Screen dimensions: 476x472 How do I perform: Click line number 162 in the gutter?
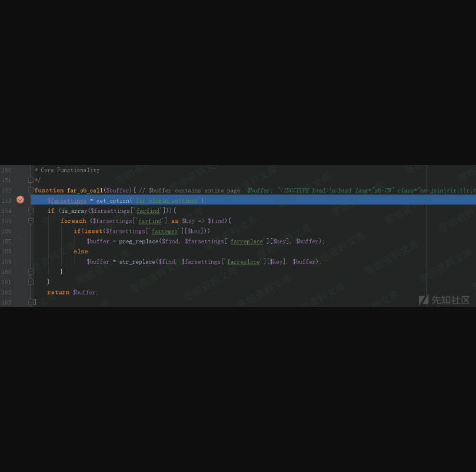click(6, 292)
